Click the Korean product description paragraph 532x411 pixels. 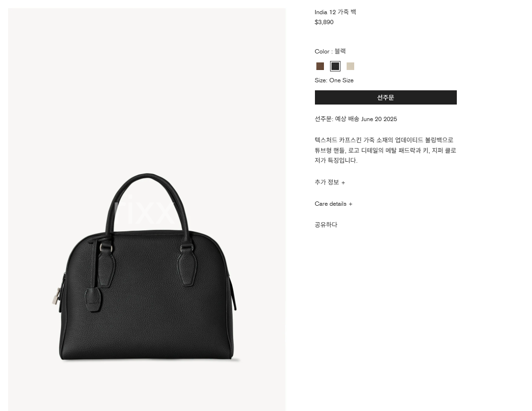click(x=385, y=150)
